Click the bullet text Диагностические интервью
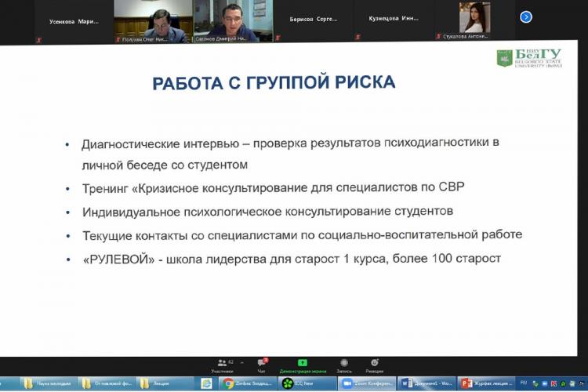588x392 pixels. click(x=160, y=144)
